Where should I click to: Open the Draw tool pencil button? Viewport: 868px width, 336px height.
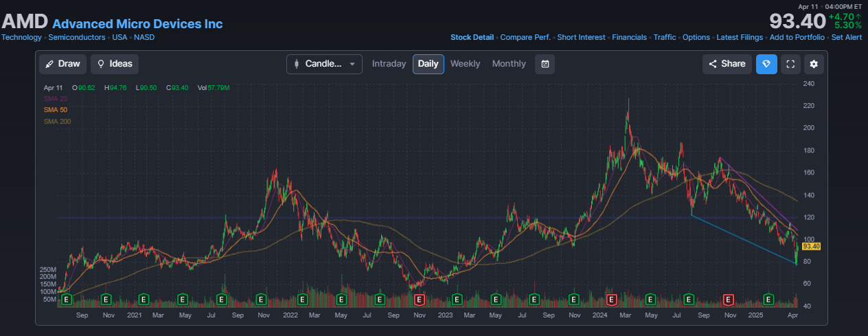pyautogui.click(x=62, y=64)
